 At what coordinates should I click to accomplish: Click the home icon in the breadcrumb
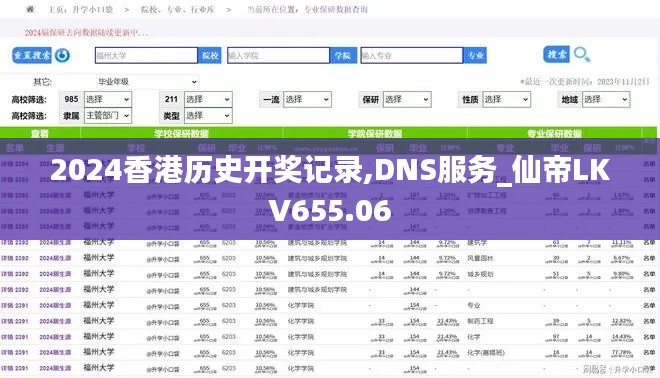[x=30, y=9]
